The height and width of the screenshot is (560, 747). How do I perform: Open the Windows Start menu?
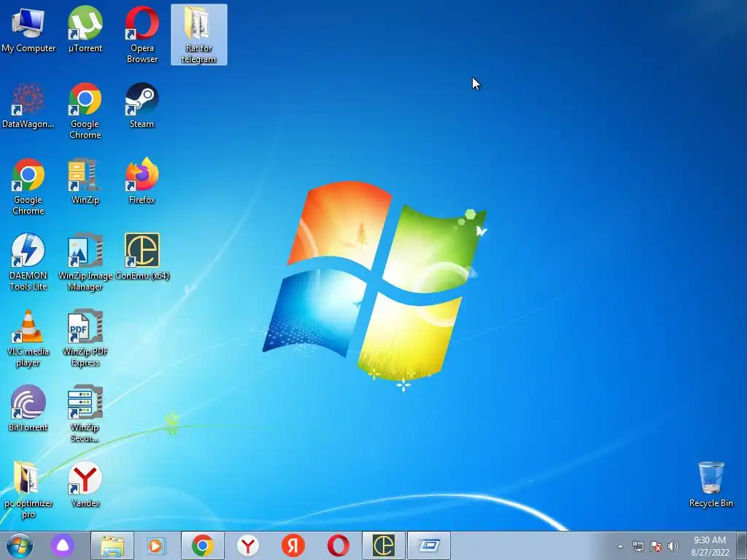(20, 545)
